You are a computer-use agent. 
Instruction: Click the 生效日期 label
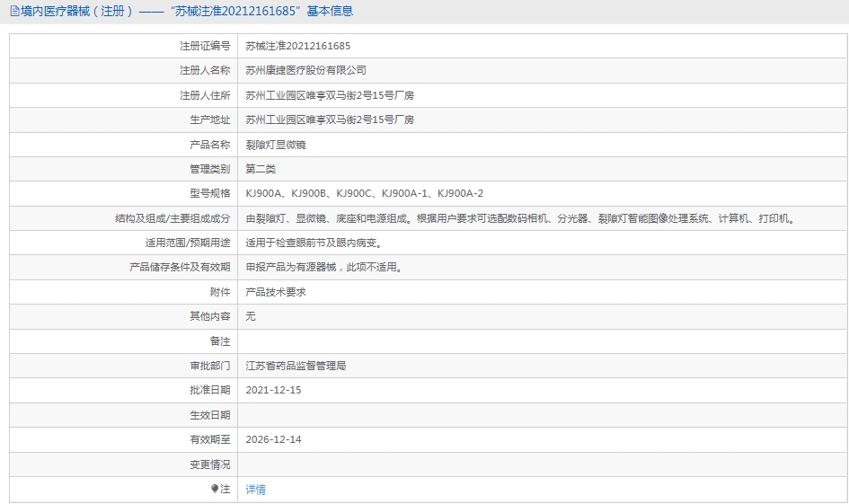pyautogui.click(x=210, y=415)
